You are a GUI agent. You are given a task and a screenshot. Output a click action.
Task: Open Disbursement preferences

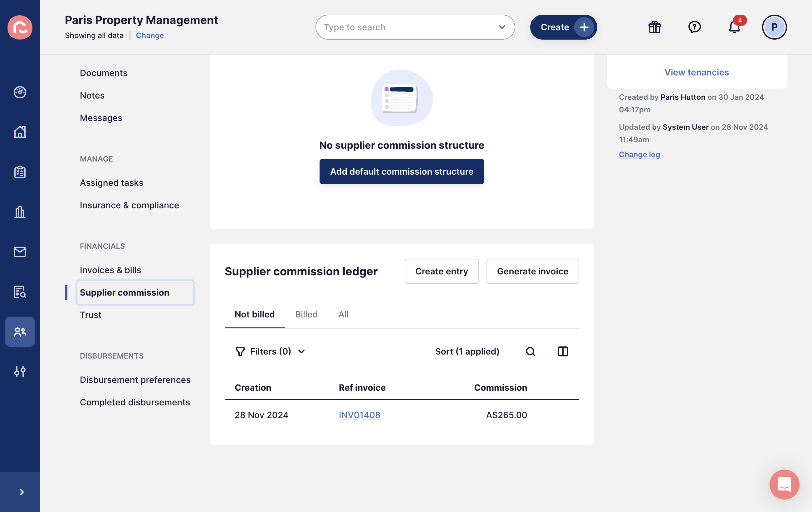[x=135, y=379]
